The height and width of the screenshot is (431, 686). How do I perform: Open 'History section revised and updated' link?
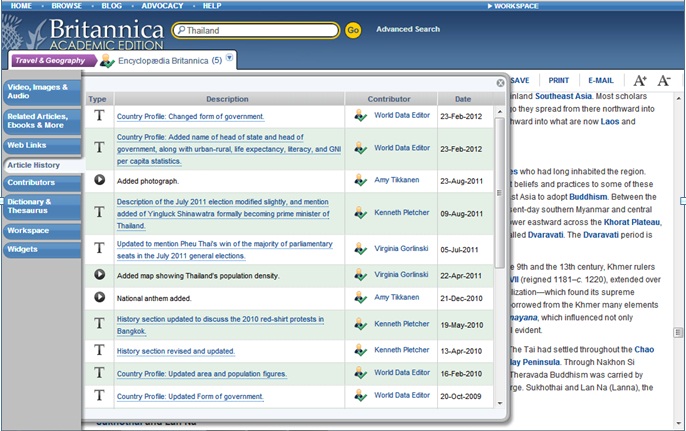coord(175,351)
